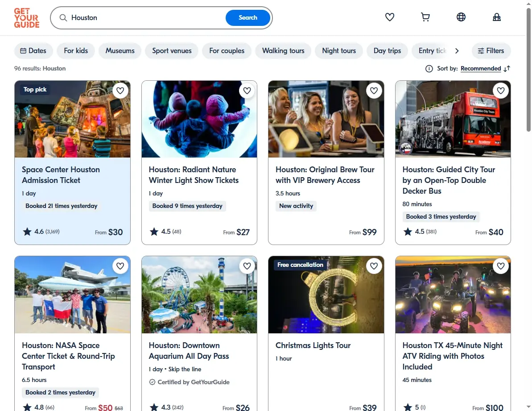Open Houston: Guided City Tour title

click(x=449, y=180)
